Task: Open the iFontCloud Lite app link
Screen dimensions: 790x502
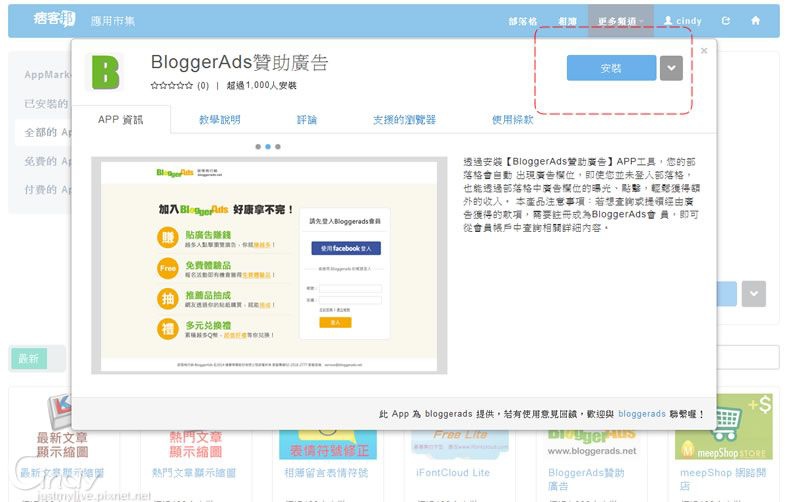Action: click(x=453, y=473)
